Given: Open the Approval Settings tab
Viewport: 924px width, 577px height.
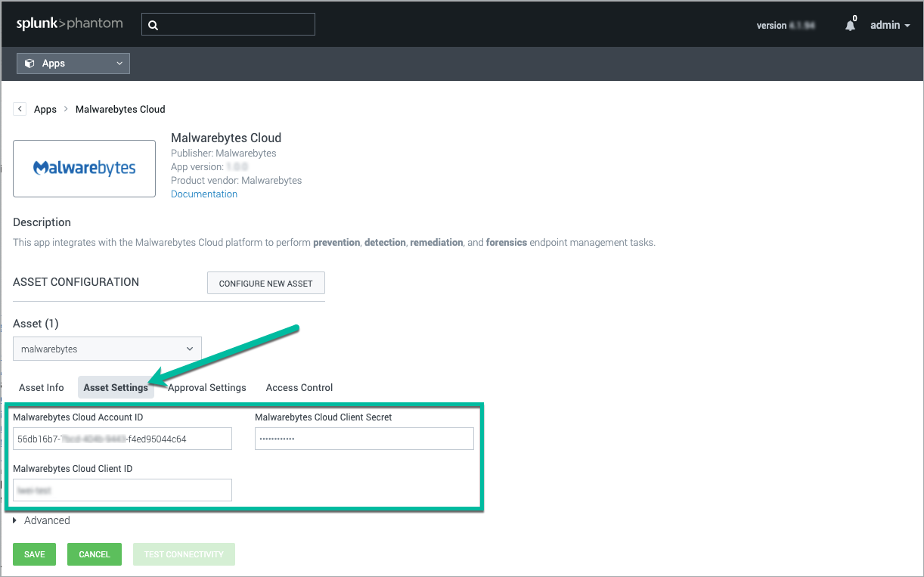Looking at the screenshot, I should pyautogui.click(x=207, y=387).
